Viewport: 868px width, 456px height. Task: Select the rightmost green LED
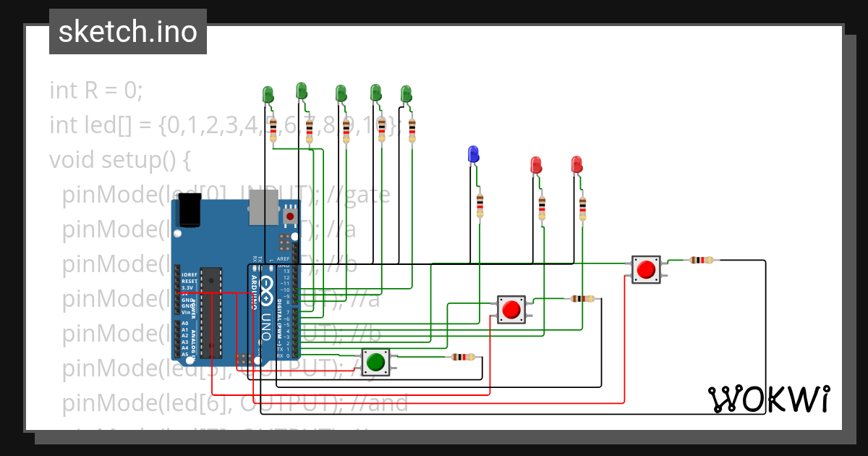[x=406, y=94]
